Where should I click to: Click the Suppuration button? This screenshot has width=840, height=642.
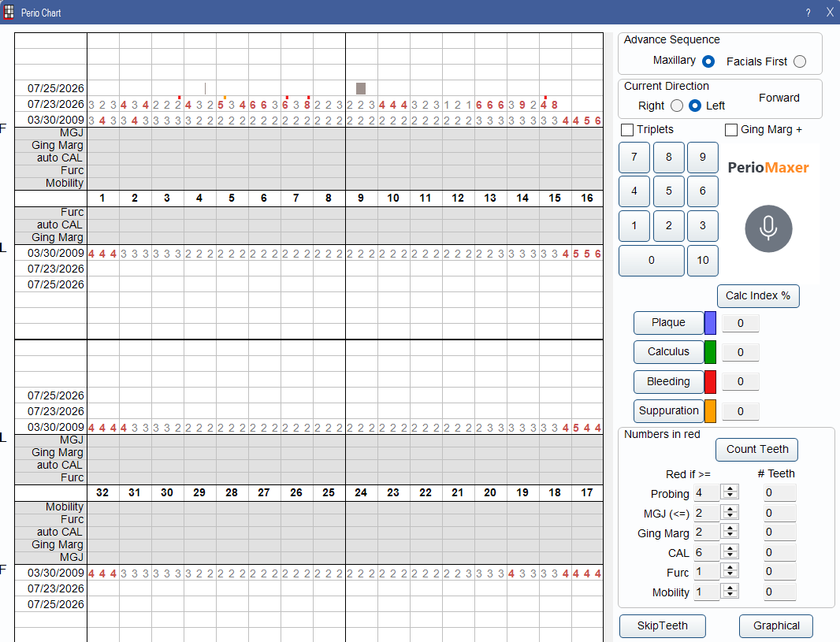click(668, 411)
